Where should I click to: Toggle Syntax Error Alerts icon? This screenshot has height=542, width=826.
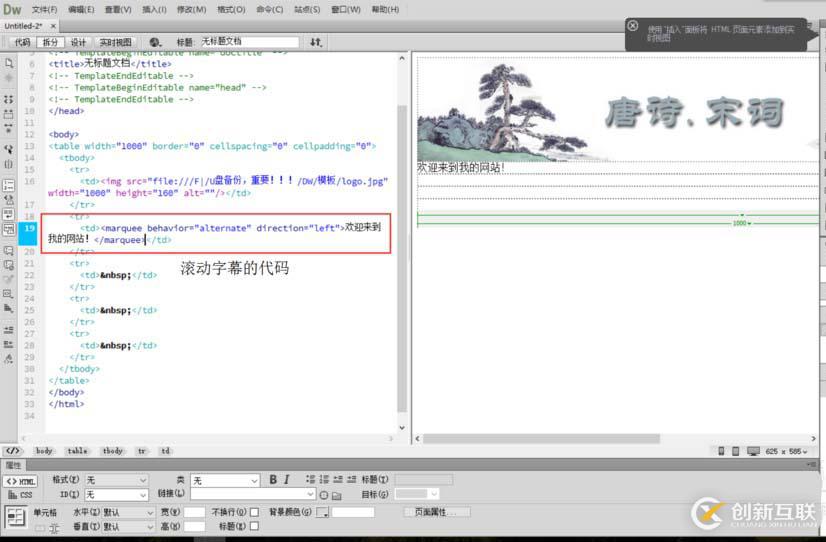[9, 229]
